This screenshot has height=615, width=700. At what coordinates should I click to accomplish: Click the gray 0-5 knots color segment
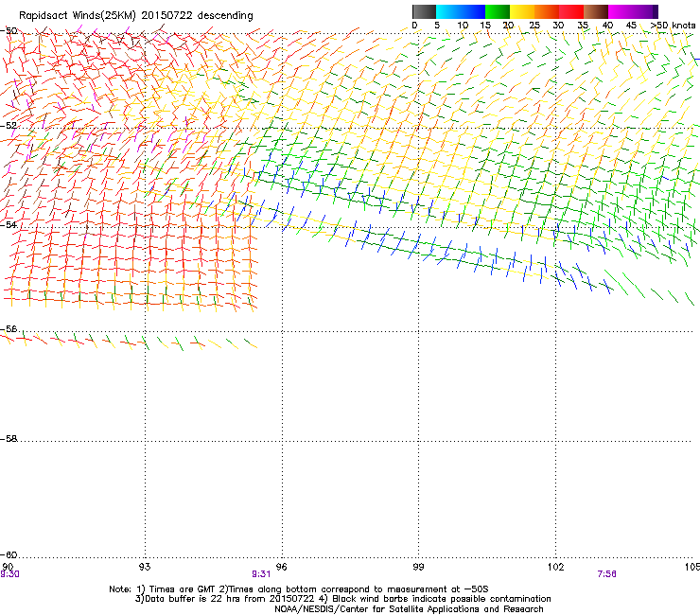424,11
